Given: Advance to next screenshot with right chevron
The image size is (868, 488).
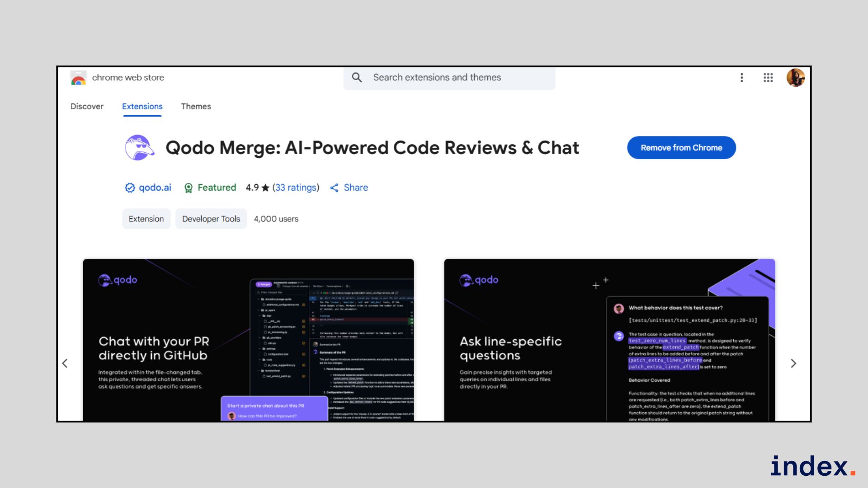Looking at the screenshot, I should click(x=793, y=363).
